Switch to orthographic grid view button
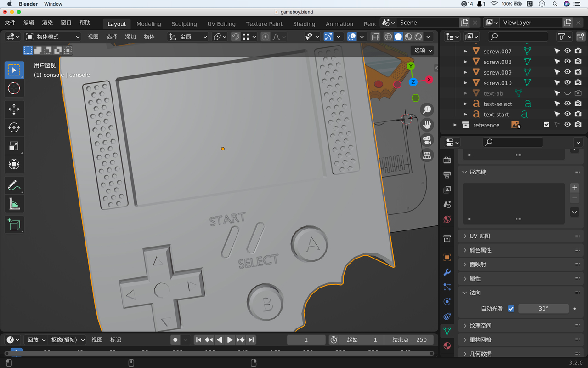588x368 pixels. [x=427, y=155]
